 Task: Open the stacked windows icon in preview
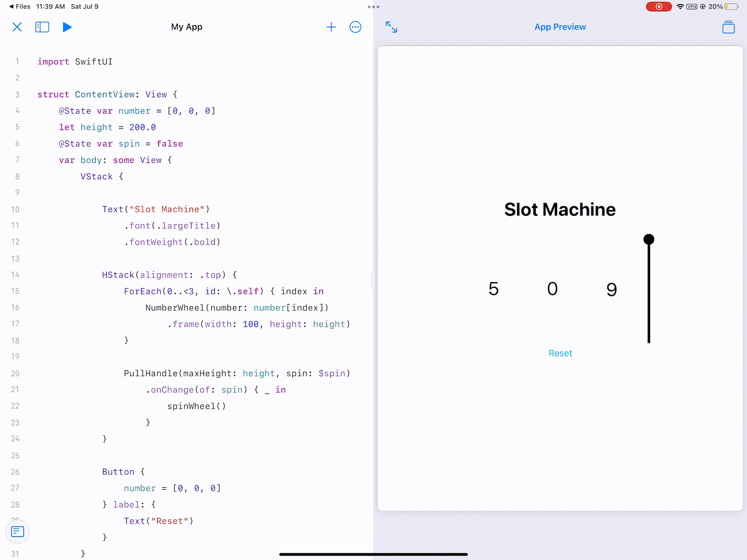pos(728,27)
